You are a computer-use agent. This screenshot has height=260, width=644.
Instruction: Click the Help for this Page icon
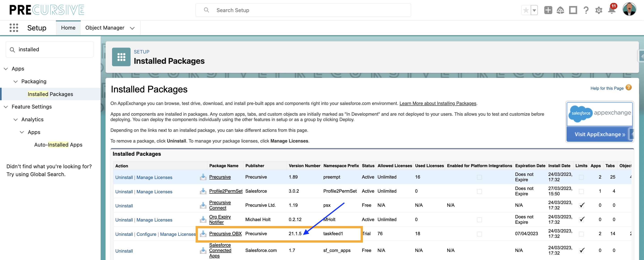click(x=629, y=87)
